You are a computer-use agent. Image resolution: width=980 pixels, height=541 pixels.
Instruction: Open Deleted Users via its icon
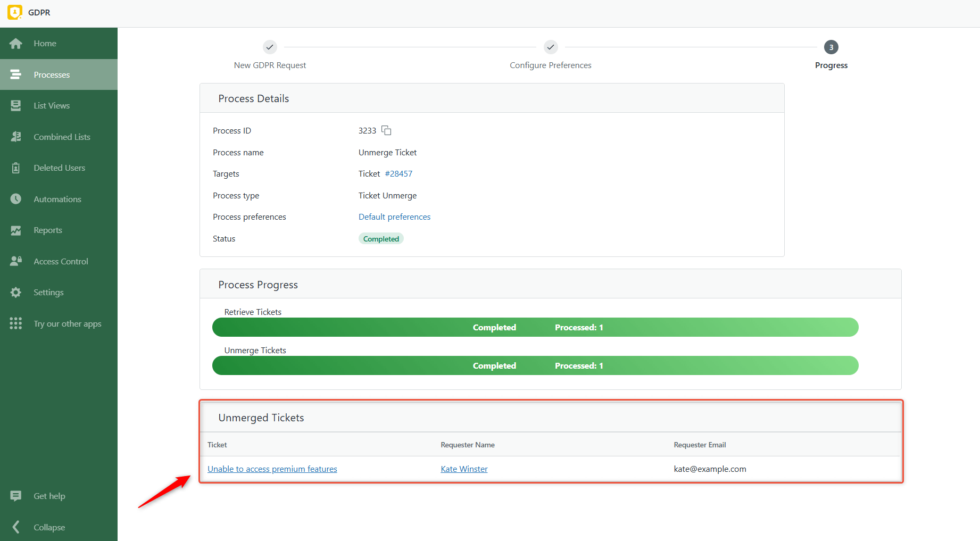click(16, 168)
